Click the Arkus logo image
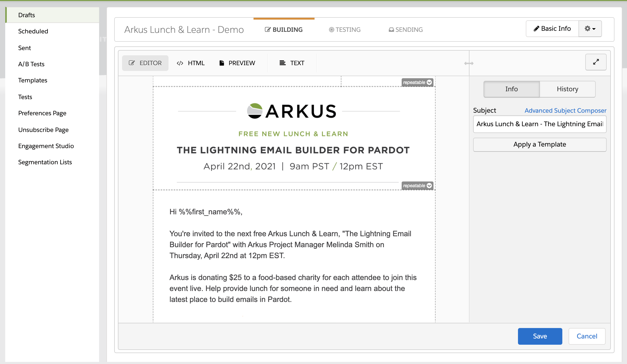The width and height of the screenshot is (627, 364). tap(292, 111)
